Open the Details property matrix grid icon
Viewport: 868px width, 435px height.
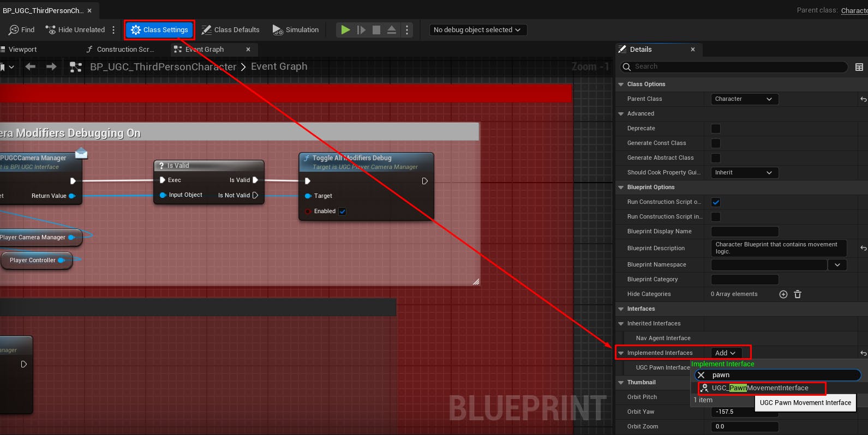click(x=859, y=67)
